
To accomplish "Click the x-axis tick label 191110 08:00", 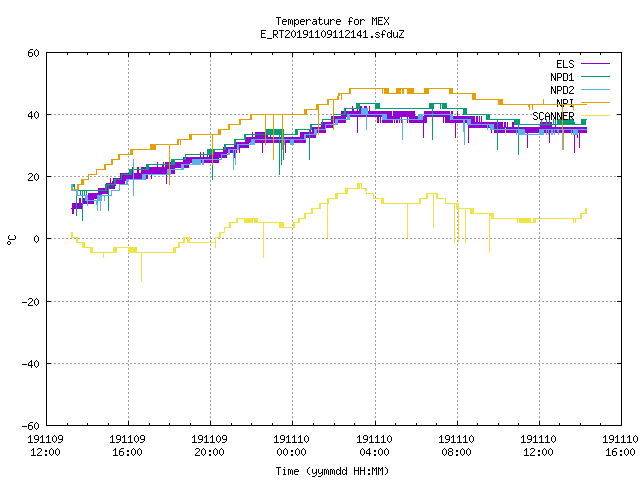I will [x=456, y=446].
